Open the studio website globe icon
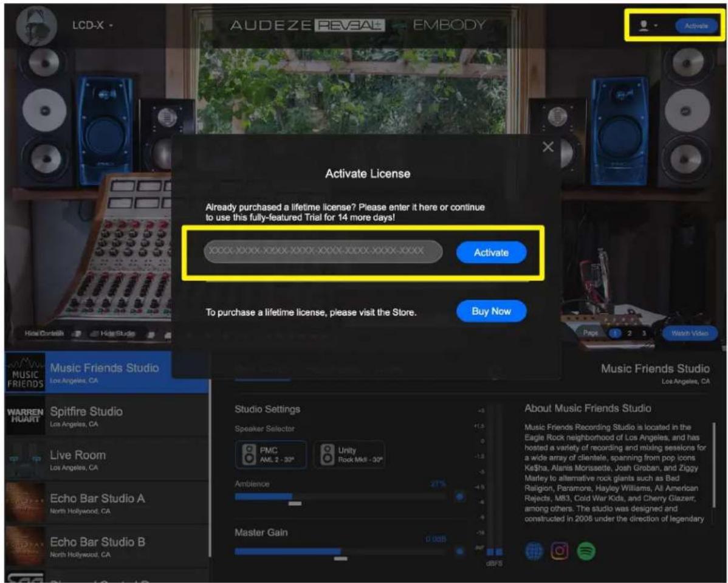 534,551
